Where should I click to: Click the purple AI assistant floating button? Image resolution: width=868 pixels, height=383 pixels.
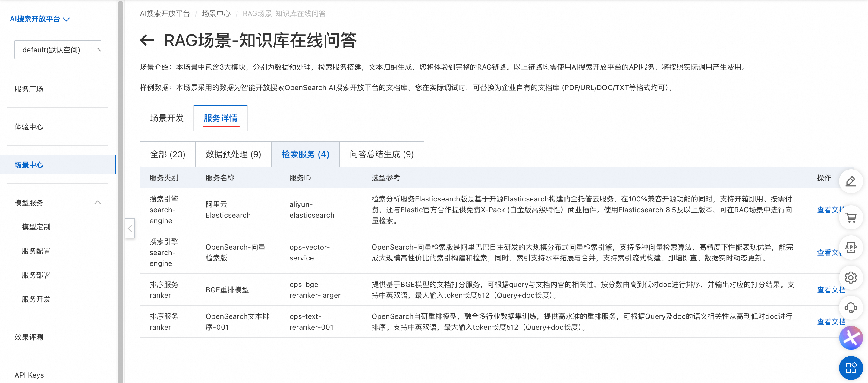(851, 338)
